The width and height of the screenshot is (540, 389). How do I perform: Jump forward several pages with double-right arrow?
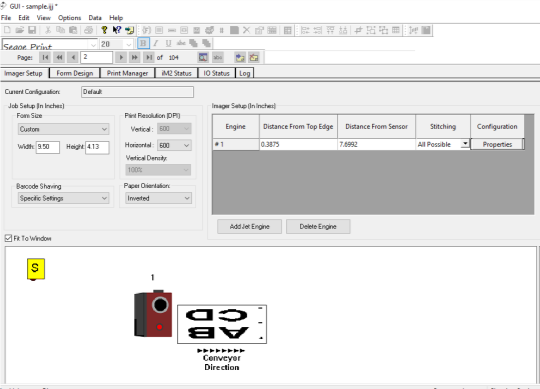[135, 57]
